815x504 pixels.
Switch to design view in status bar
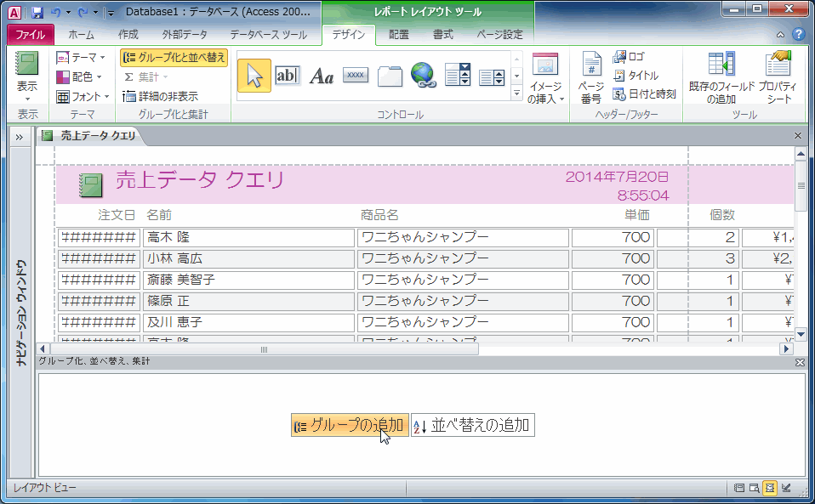(786, 488)
